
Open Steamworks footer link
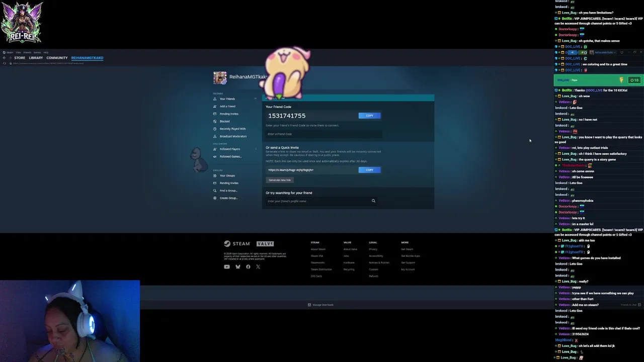318,262
